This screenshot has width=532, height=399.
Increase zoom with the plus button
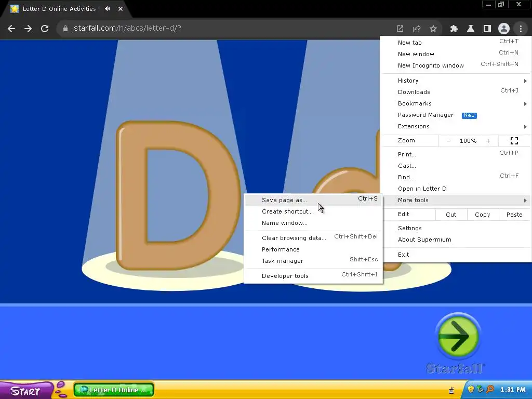coord(488,141)
